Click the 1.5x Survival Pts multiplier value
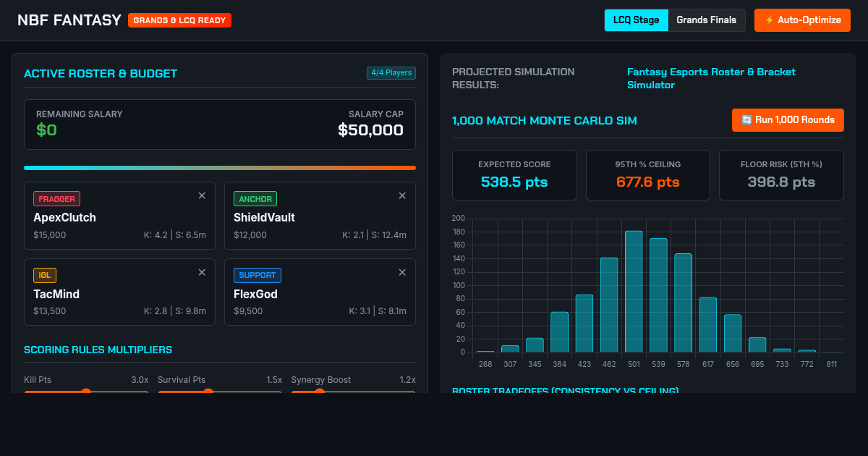This screenshot has height=456, width=868. pyautogui.click(x=274, y=380)
